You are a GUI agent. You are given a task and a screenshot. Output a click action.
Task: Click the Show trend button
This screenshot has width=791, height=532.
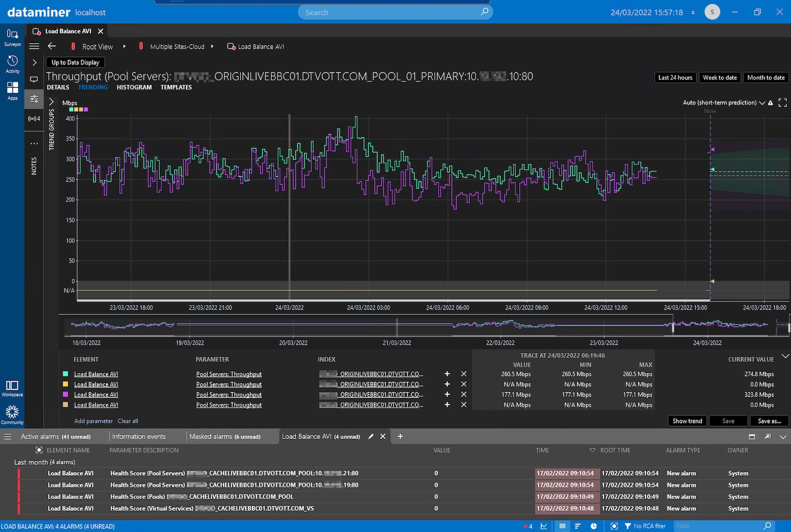687,421
